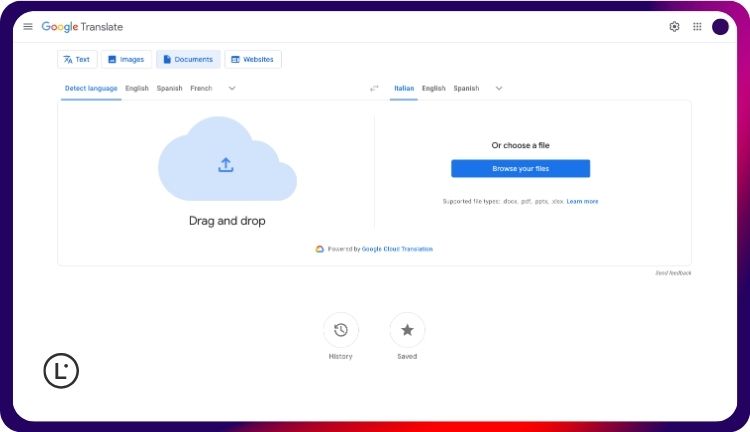The height and width of the screenshot is (432, 750).
Task: Click the cloud upload icon
Action: pos(226,165)
